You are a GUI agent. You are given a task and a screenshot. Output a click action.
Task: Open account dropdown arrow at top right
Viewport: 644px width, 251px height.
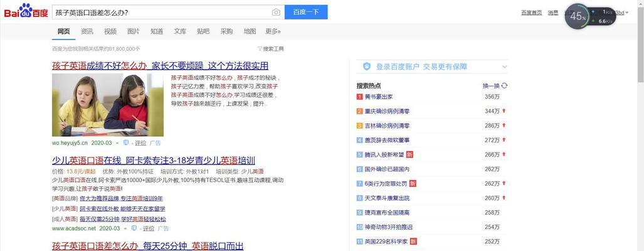[626, 13]
